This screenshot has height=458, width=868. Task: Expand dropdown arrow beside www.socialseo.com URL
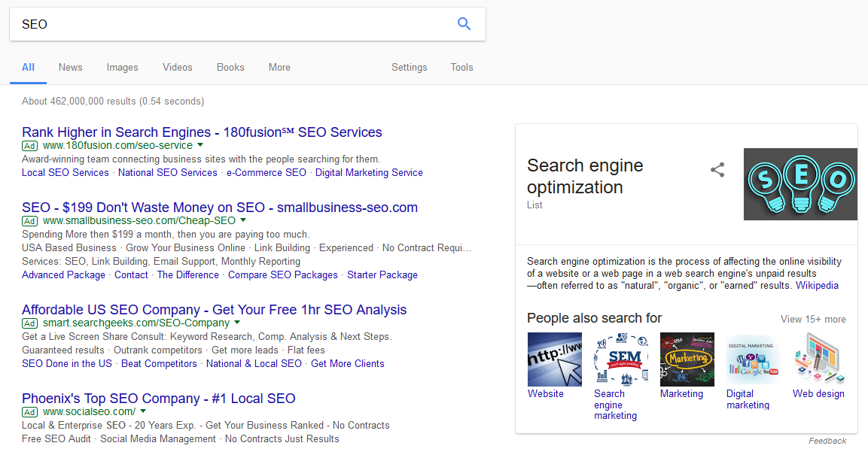143,411
